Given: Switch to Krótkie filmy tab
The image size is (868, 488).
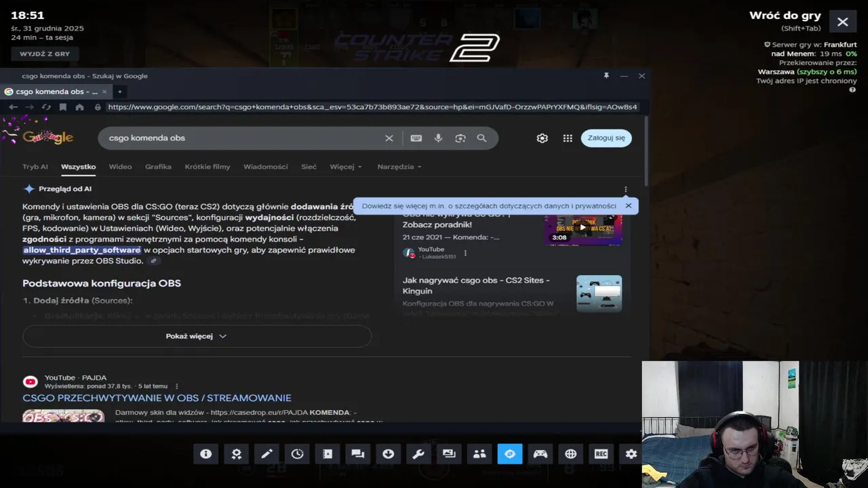Looking at the screenshot, I should pyautogui.click(x=208, y=167).
